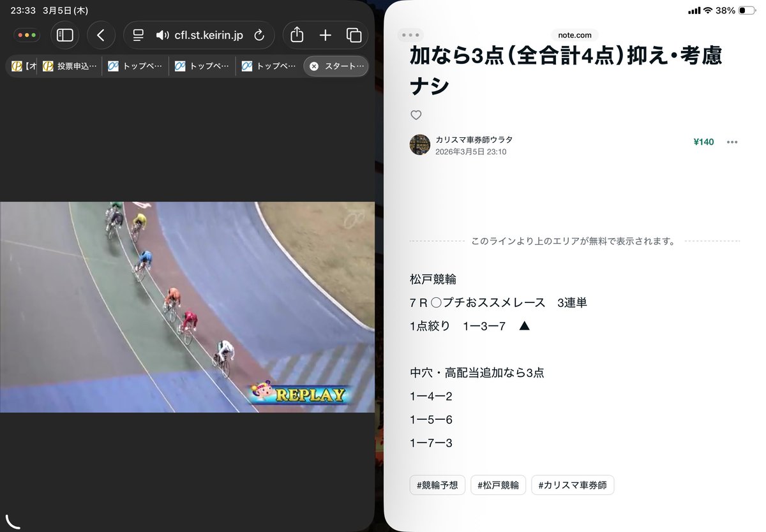Open Safari window controls three-dot menu
Image resolution: width=766 pixels, height=532 pixels.
pos(27,35)
